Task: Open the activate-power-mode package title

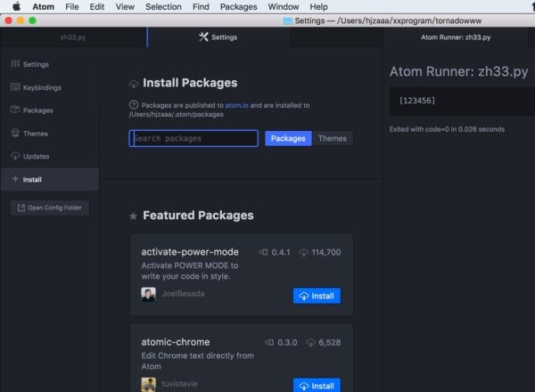Action: pyautogui.click(x=190, y=252)
